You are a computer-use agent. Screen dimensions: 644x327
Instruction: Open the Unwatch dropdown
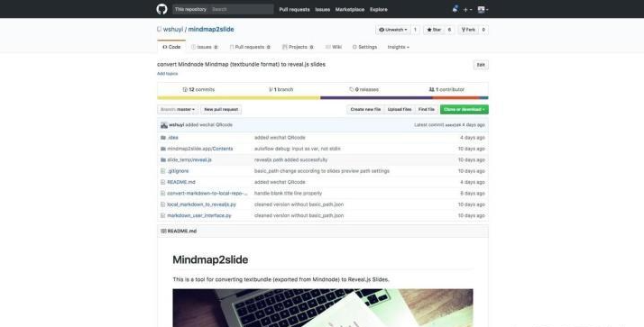point(393,30)
